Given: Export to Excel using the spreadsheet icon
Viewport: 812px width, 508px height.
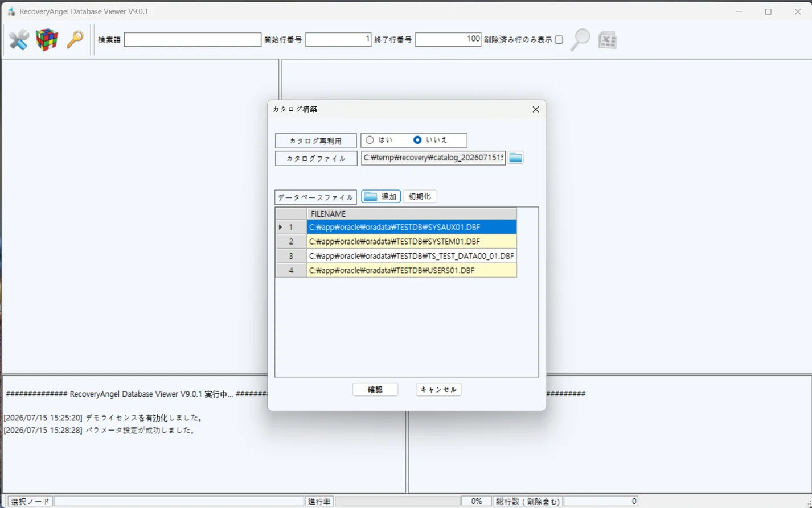Looking at the screenshot, I should [x=608, y=40].
